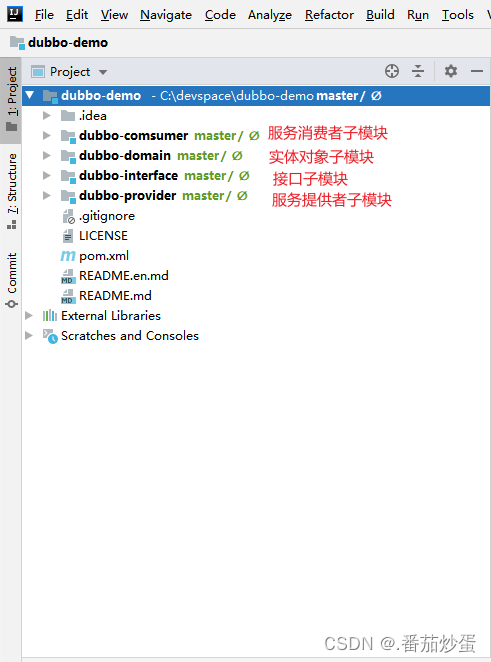Open the Commit side tab

tap(12, 280)
